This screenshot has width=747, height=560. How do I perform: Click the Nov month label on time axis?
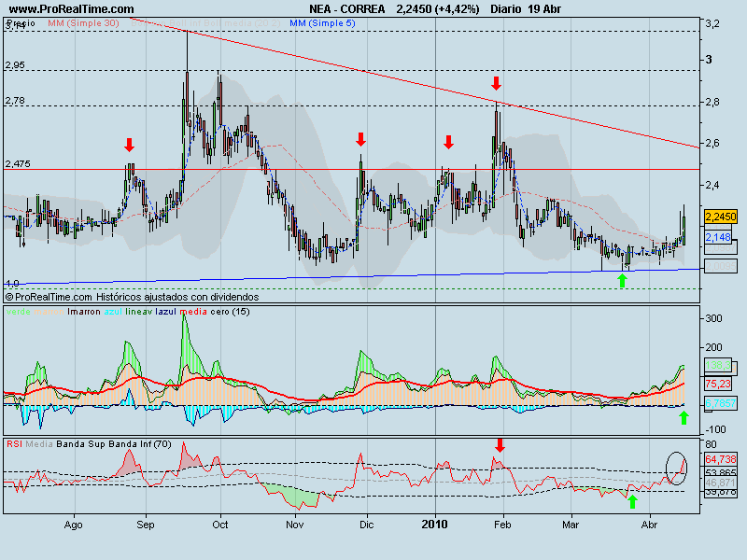pos(295,525)
